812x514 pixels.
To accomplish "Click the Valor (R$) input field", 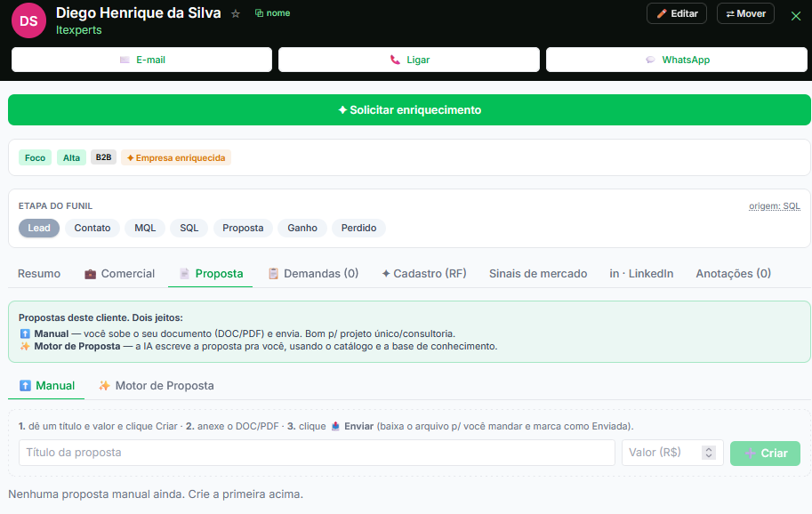I will tap(672, 453).
